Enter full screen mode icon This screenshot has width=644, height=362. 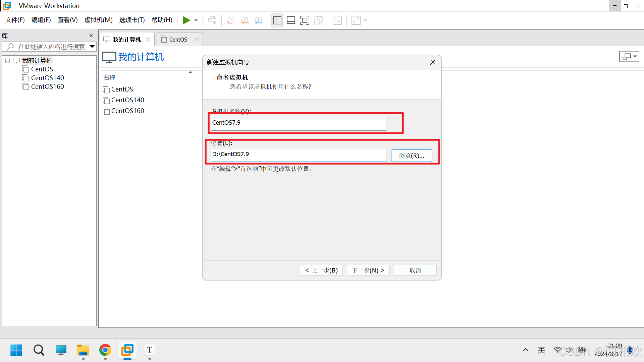coord(305,20)
